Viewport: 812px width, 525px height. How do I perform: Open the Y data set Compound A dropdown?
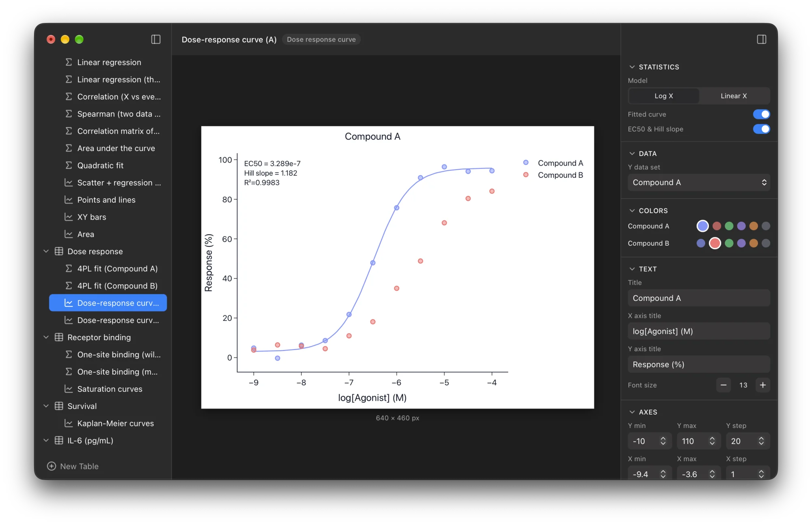tap(699, 182)
